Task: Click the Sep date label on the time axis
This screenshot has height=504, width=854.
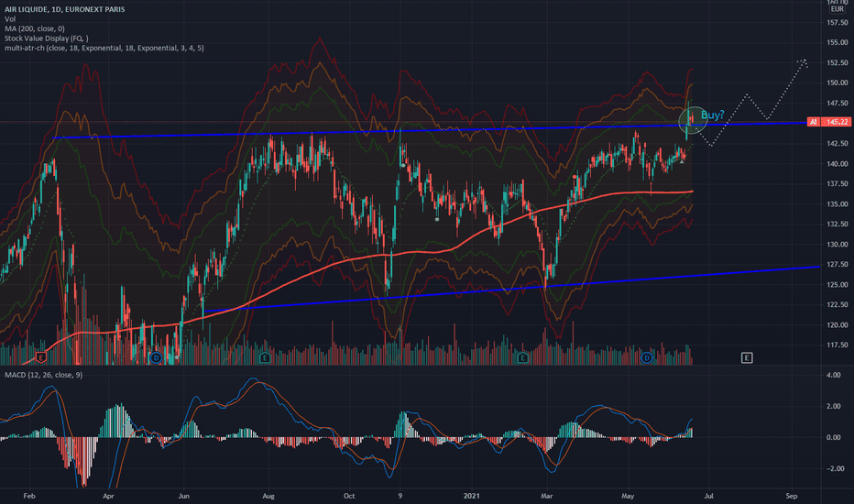Action: 792,496
